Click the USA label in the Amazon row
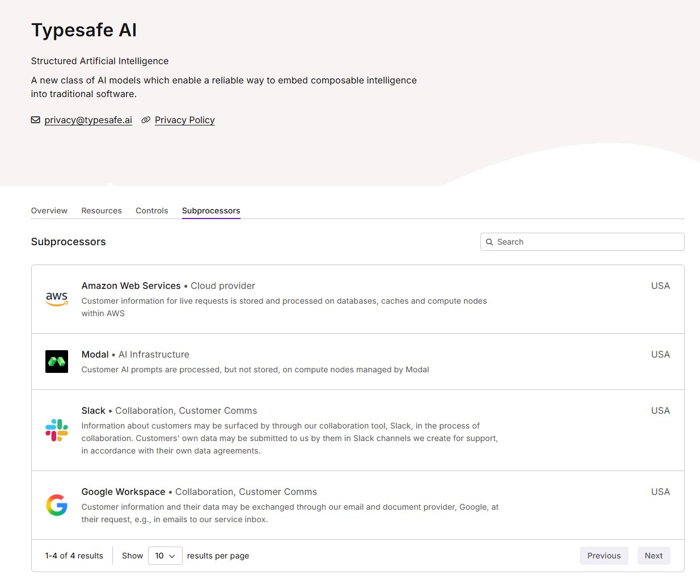Image resolution: width=700 pixels, height=588 pixels. 661,285
